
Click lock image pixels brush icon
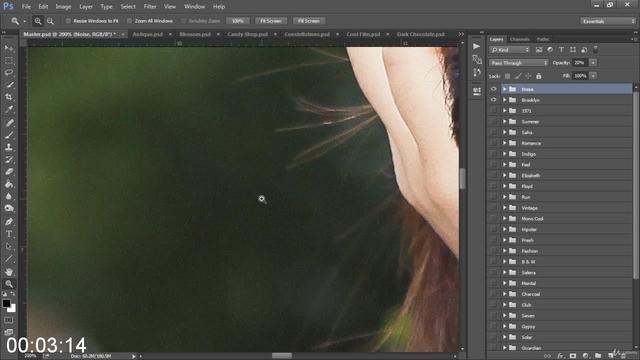(518, 76)
